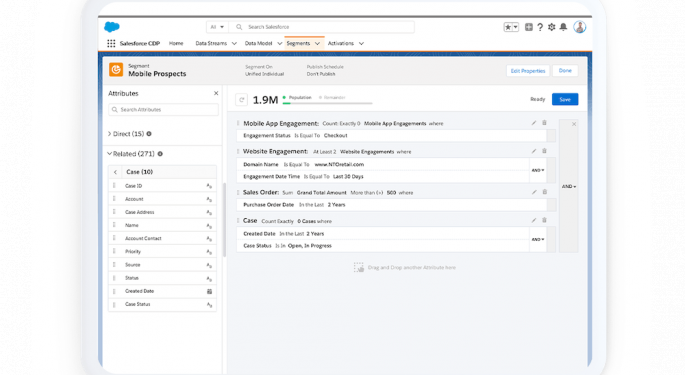Viewport: 685px width, 375px height.
Task: Focus the Search Salesforce field
Action: click(x=322, y=27)
